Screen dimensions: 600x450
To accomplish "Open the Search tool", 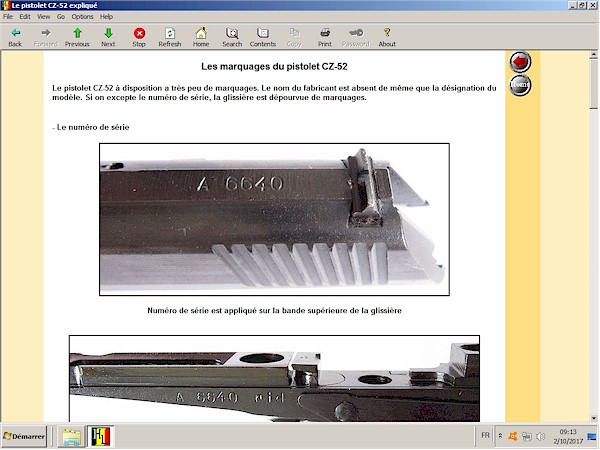I will point(232,38).
